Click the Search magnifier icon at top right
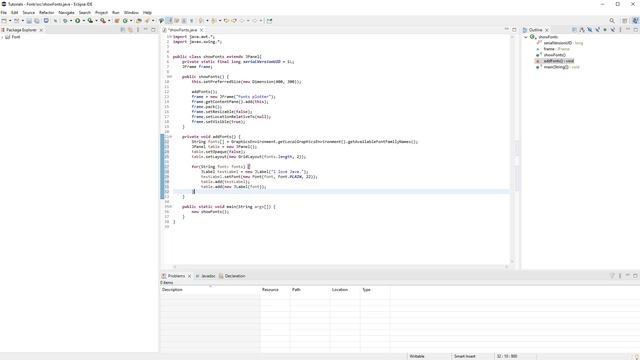Screen dimensions: 640x360 click(x=612, y=20)
